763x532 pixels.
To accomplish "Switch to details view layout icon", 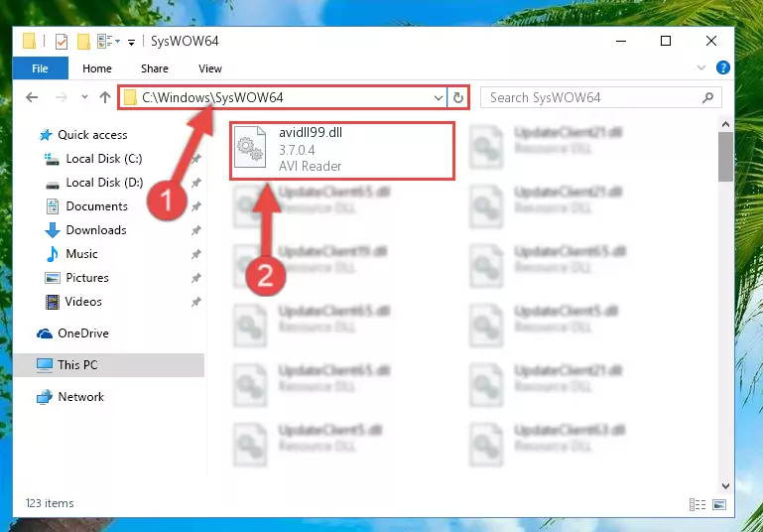I will point(698,505).
